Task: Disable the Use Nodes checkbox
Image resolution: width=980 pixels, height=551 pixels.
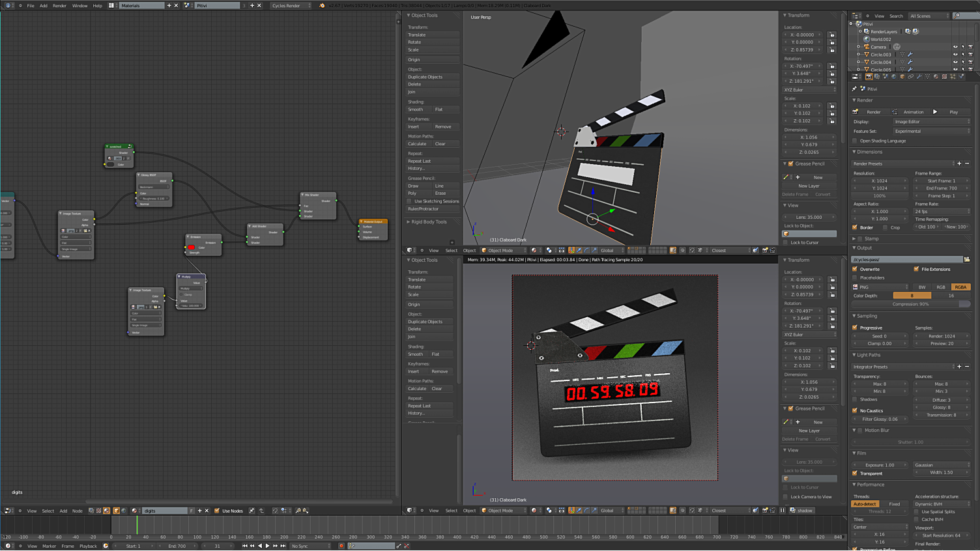Action: pyautogui.click(x=217, y=511)
